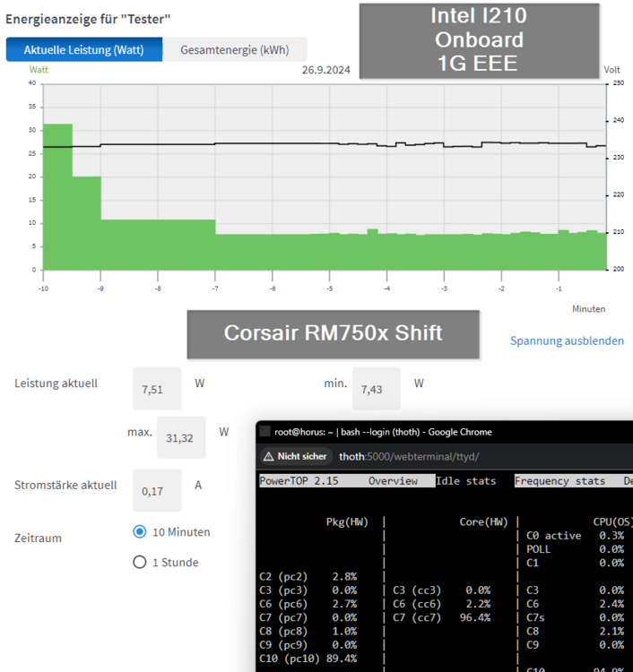Click the C10 (pc10) 89.4% row
Screen dimensions: 633x672
coord(308,659)
